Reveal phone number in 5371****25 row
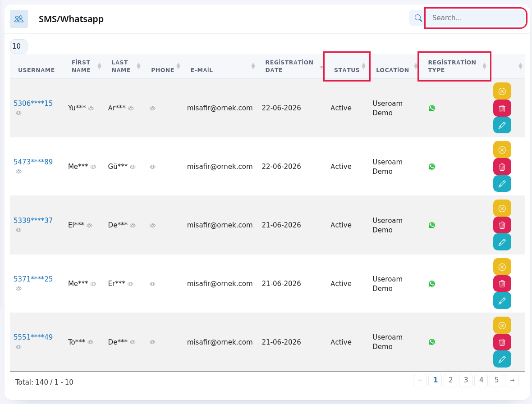532x404 pixels. pyautogui.click(x=153, y=284)
